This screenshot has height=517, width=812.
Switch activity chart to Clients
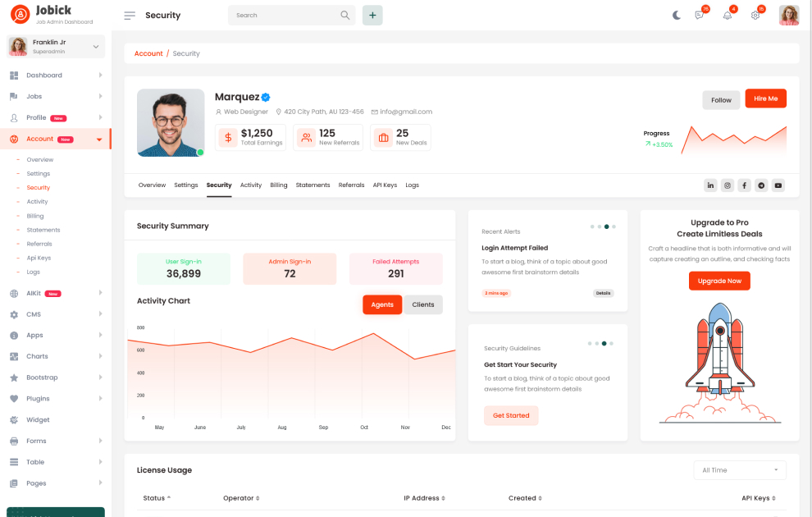click(x=423, y=304)
